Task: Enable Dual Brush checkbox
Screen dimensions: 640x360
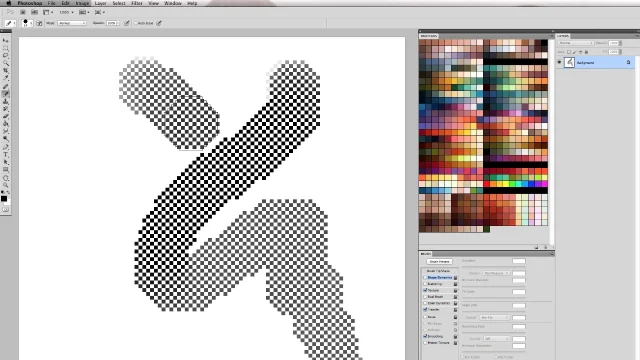Action: click(425, 297)
